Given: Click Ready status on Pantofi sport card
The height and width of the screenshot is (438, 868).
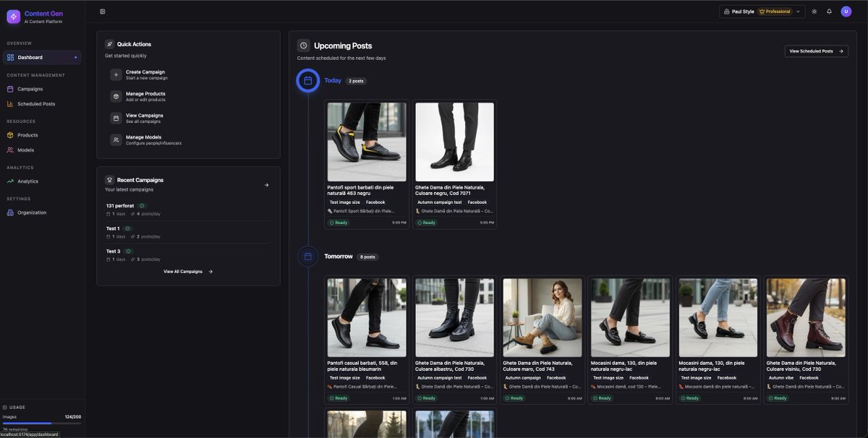Looking at the screenshot, I should [x=339, y=223].
